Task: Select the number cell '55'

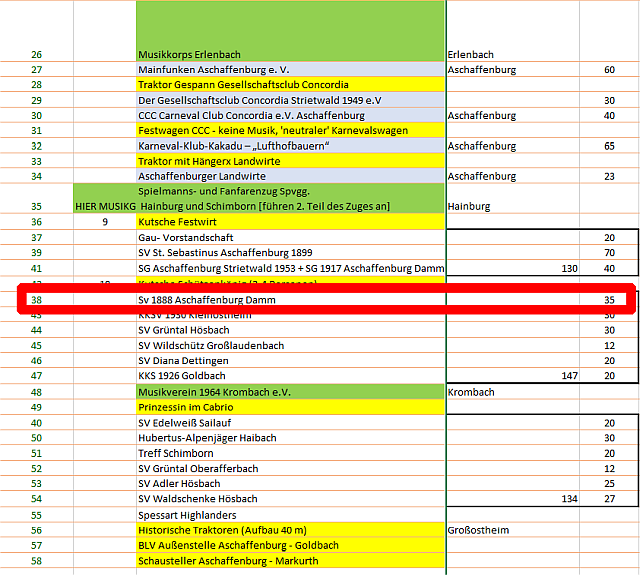Action: pyautogui.click(x=37, y=515)
